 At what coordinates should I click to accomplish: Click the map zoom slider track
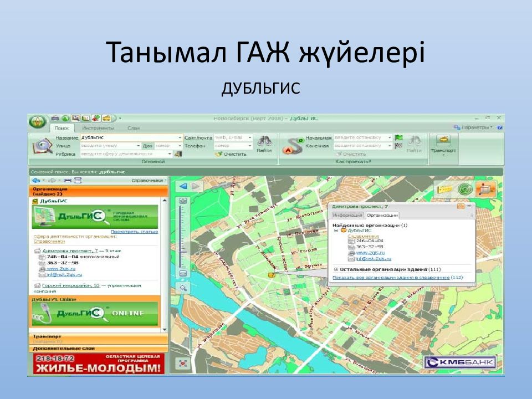pos(183,238)
